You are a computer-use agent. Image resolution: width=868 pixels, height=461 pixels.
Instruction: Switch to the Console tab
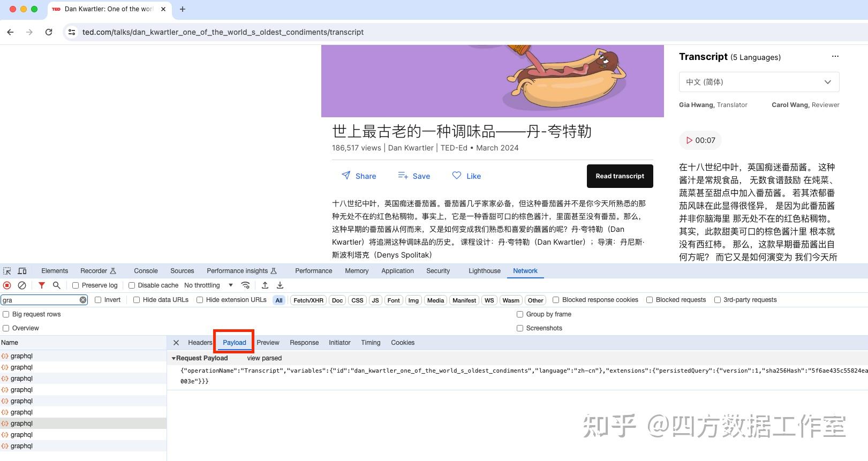point(146,271)
